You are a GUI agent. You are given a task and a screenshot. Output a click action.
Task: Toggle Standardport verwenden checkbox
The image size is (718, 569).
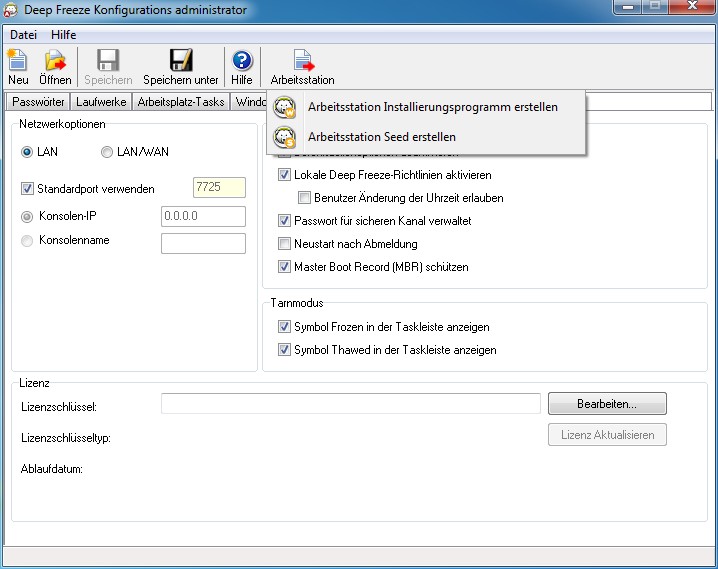[27, 189]
